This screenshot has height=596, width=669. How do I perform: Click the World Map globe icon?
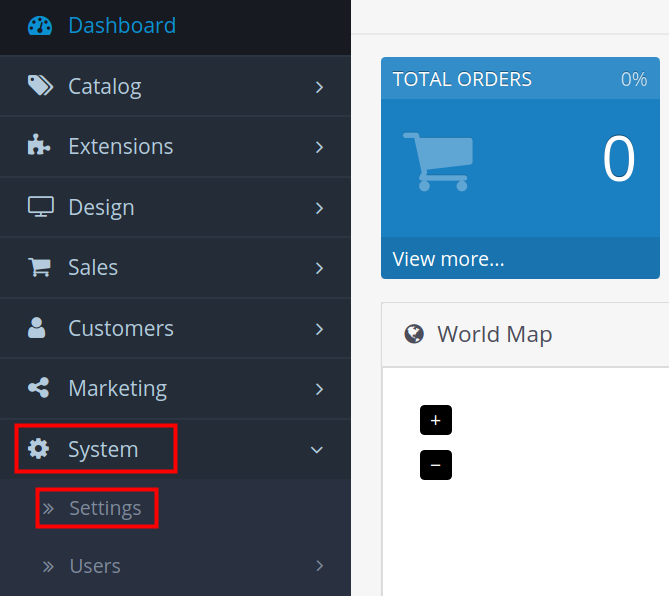coord(414,334)
